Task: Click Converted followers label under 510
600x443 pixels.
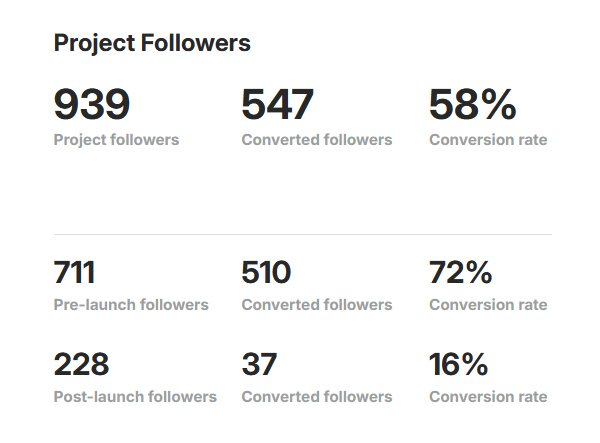Action: 317,305
